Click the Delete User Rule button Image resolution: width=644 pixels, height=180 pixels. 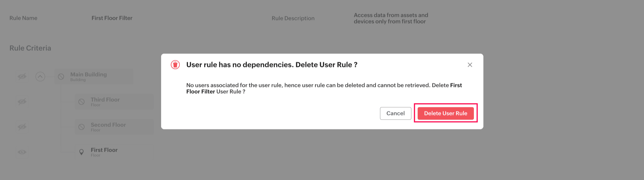click(x=446, y=113)
